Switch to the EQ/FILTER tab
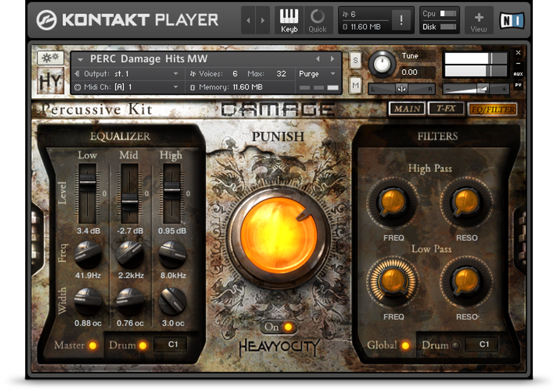Image resolution: width=558 pixels, height=392 pixels. pos(493,109)
